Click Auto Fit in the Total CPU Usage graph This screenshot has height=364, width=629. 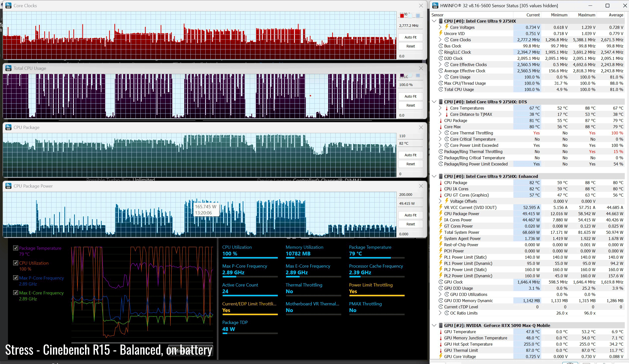[x=410, y=96]
